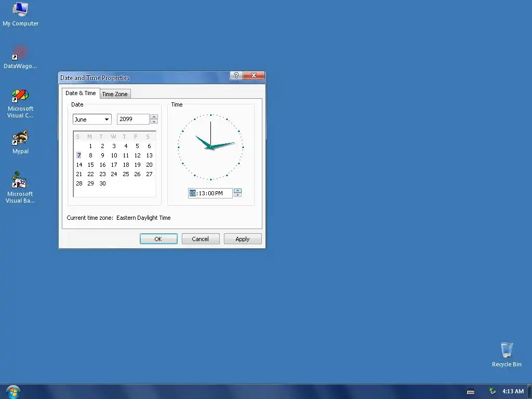
Task: Select day 10 in the calendar
Action: pos(114,155)
